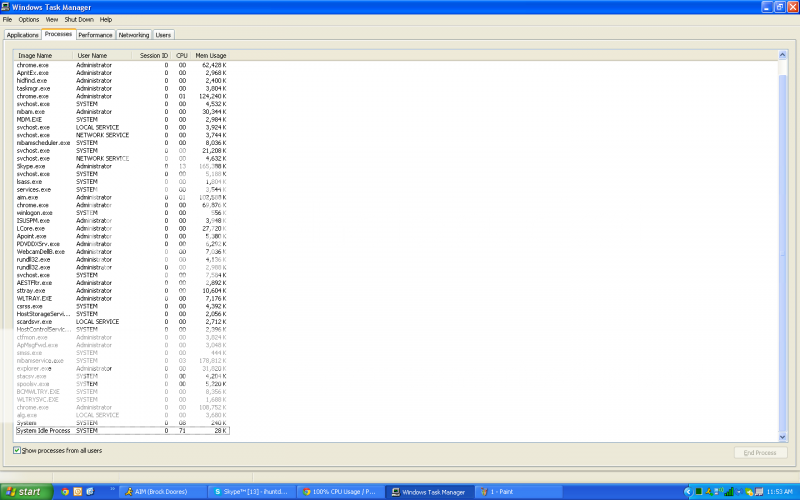Select the Skype.exe process row

tap(122, 166)
